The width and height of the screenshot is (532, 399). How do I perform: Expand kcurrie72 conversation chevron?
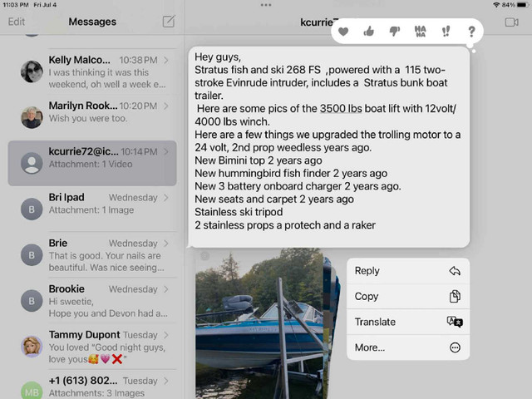[166, 151]
